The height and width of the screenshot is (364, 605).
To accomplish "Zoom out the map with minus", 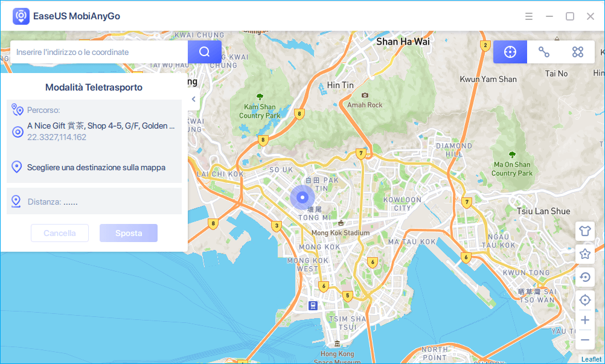I will click(x=584, y=340).
